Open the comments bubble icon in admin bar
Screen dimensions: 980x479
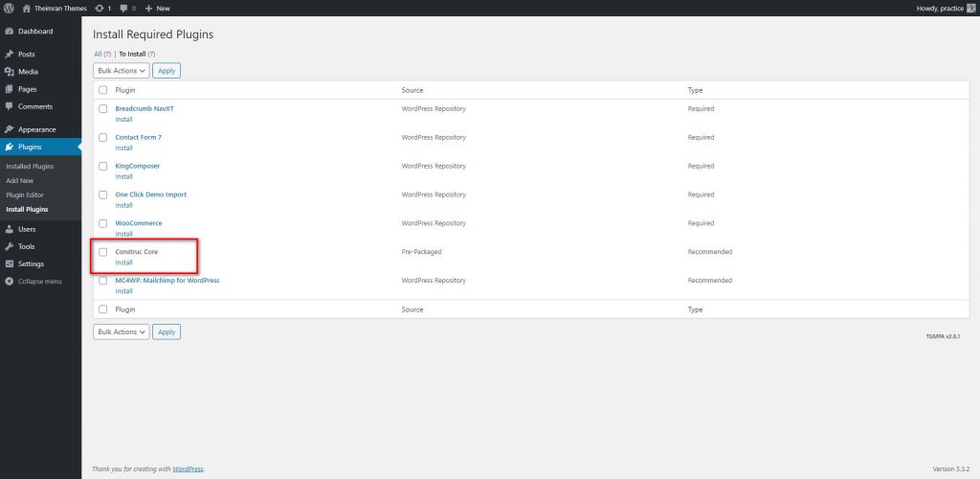click(123, 8)
